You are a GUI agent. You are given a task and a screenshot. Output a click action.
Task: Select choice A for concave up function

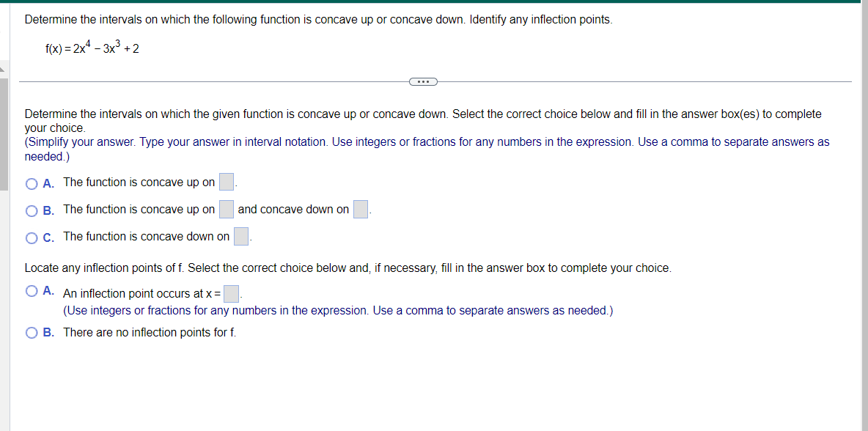click(32, 182)
